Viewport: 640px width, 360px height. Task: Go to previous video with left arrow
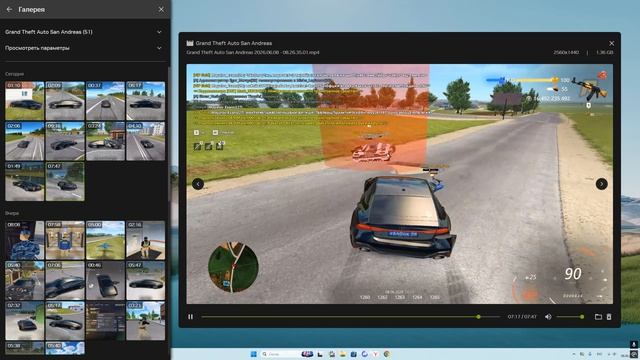(x=198, y=184)
